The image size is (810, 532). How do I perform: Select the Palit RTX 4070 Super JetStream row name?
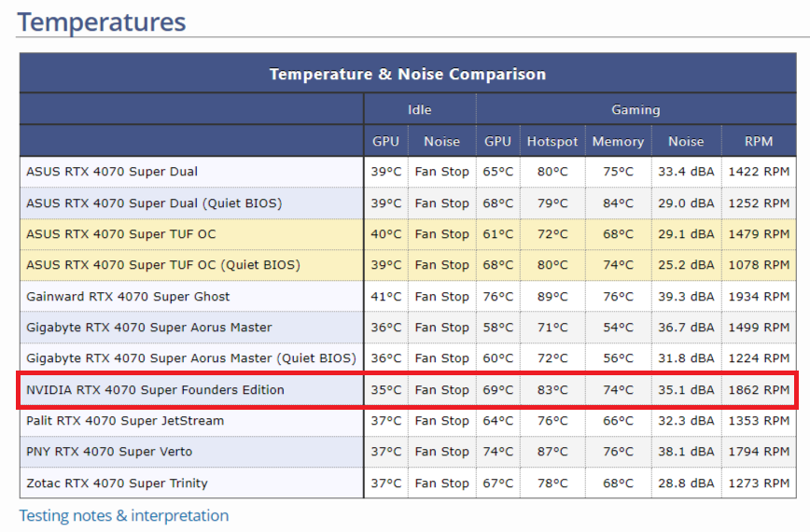point(125,421)
